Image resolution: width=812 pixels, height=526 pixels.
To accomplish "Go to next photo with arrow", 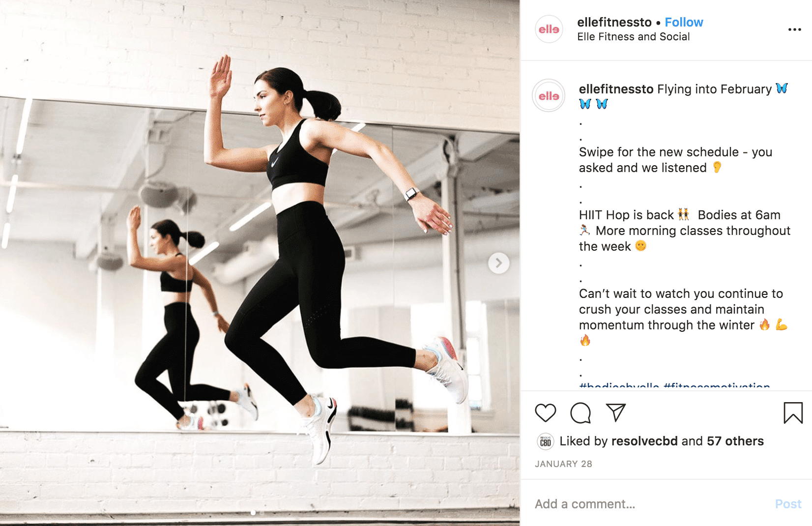I will [498, 263].
